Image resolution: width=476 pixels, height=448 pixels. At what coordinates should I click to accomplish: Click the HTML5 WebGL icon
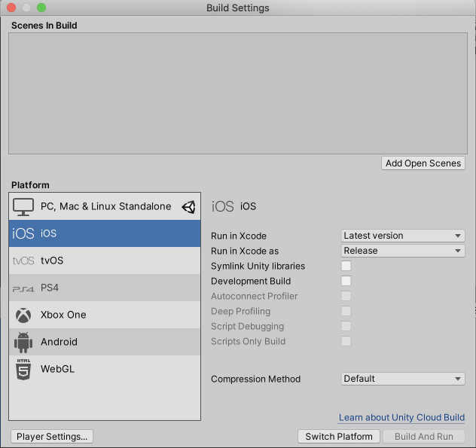(x=23, y=369)
